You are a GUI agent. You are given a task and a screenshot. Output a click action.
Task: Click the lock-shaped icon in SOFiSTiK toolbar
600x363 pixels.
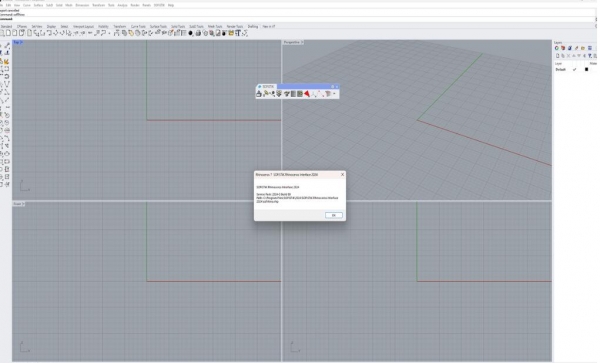pos(259,94)
